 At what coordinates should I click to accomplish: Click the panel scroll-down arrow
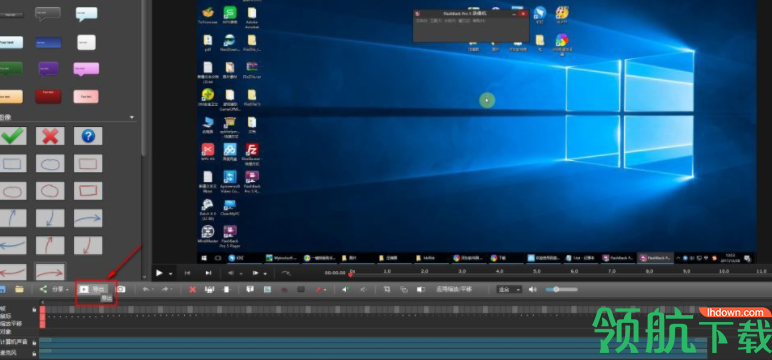tap(144, 277)
